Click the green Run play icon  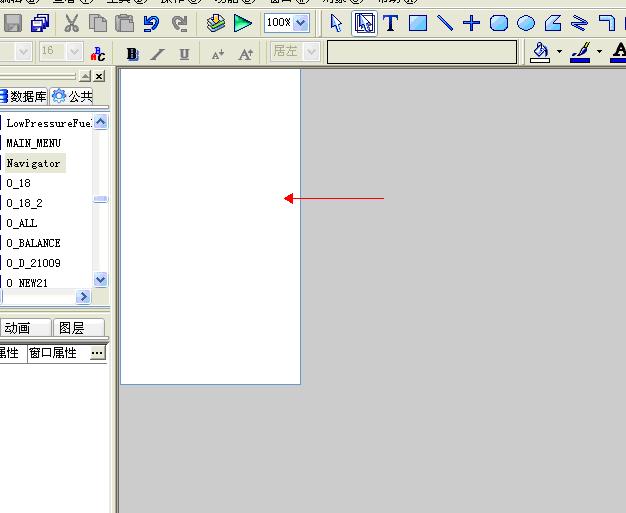click(243, 23)
